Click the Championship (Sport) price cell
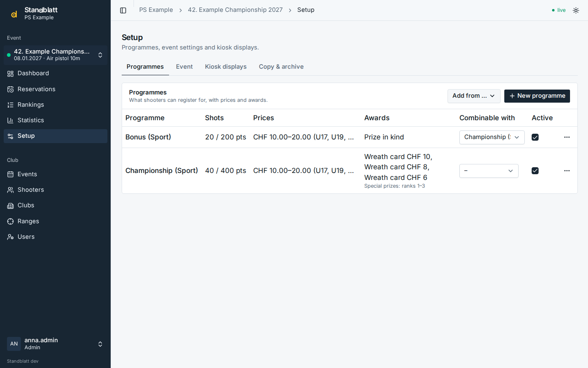This screenshot has height=368, width=588. pos(303,171)
